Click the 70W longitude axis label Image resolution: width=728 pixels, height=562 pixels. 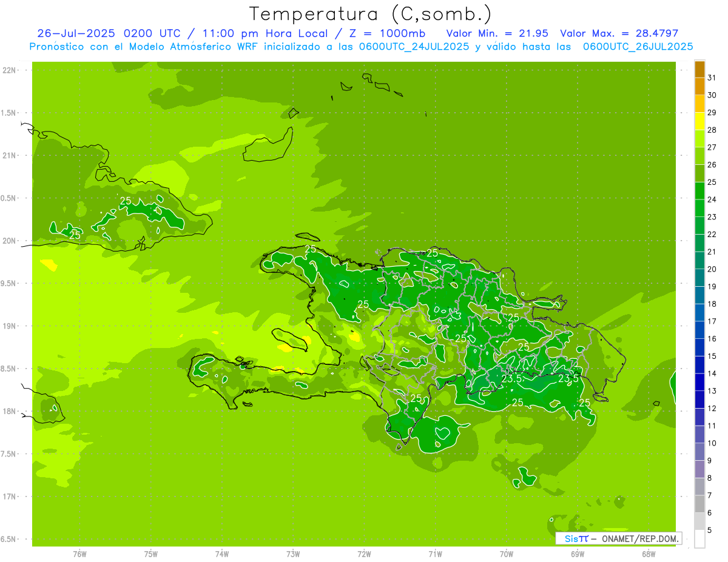(506, 554)
